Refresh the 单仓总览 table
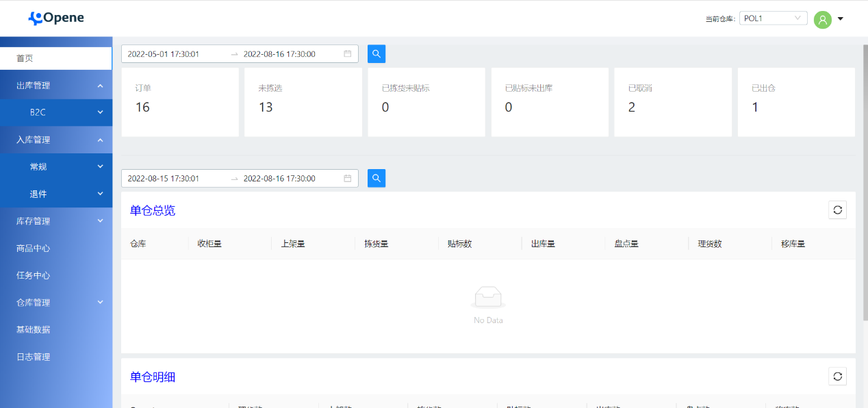868x408 pixels. coord(837,209)
